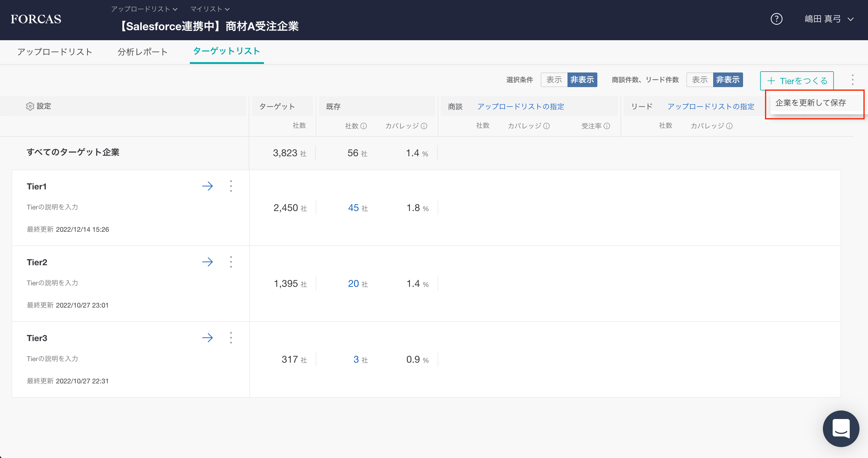Select 企業を更新して保存 menu item
The height and width of the screenshot is (458, 868).
[810, 103]
